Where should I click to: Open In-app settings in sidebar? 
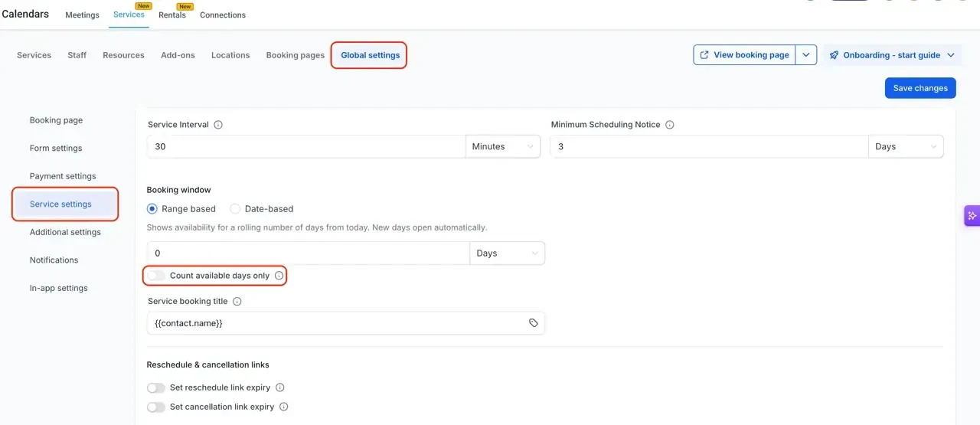pyautogui.click(x=59, y=289)
